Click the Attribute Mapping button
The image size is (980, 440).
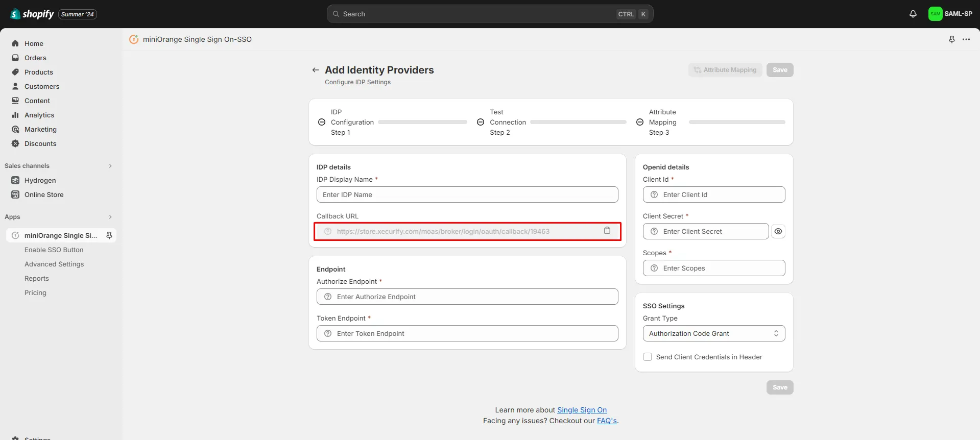point(725,70)
